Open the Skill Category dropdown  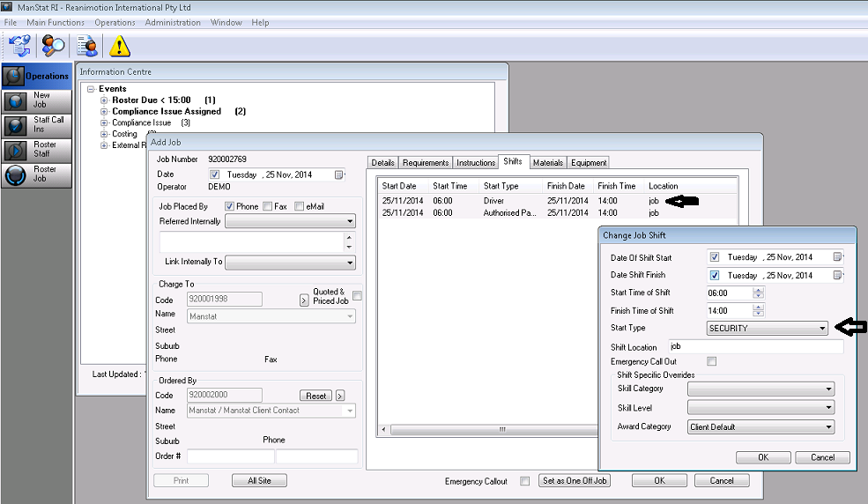click(761, 389)
